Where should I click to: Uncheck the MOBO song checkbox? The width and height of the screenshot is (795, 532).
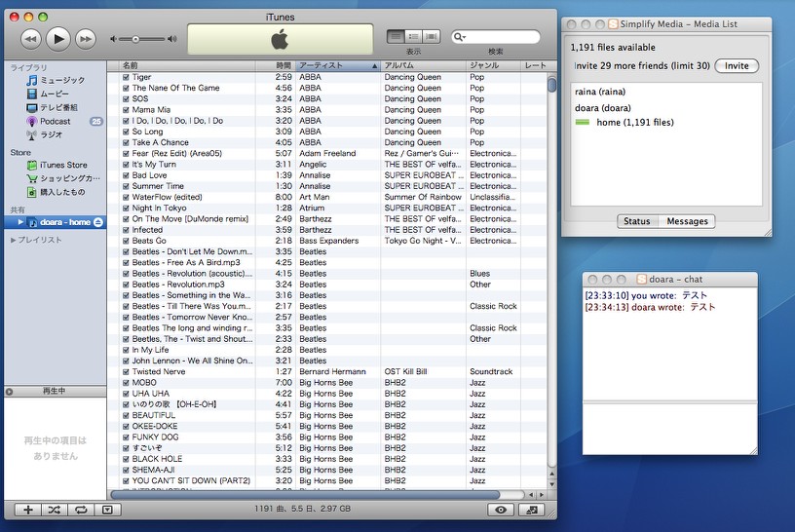(126, 382)
